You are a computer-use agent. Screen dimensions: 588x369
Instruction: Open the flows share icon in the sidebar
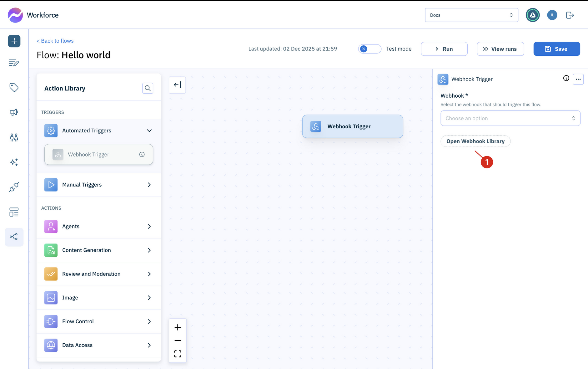point(14,237)
